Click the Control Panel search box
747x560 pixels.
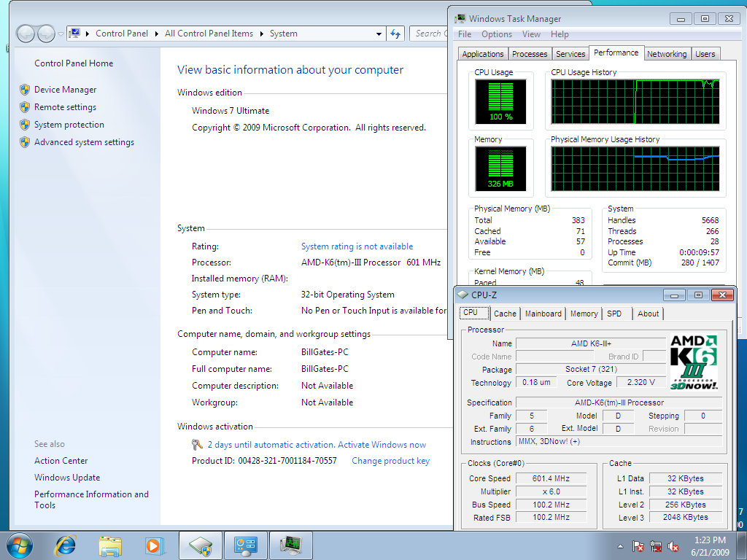point(429,34)
